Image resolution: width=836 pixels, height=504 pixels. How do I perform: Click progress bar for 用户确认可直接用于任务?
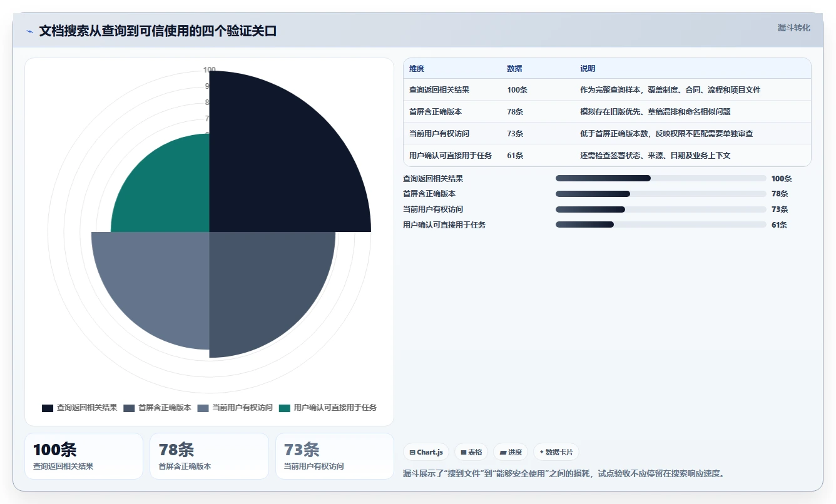click(661, 224)
